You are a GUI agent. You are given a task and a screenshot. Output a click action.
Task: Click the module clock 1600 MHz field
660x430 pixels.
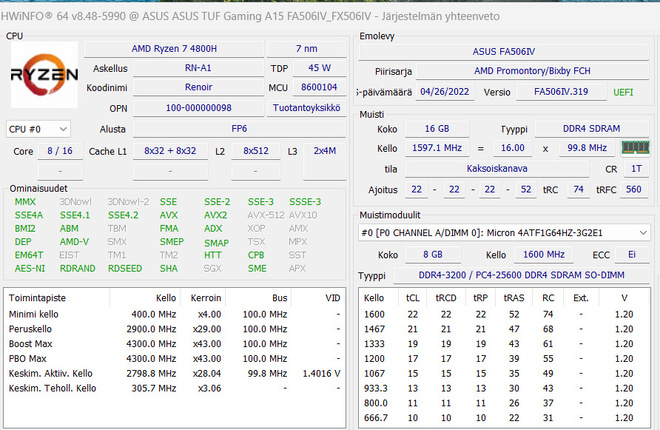[544, 255]
